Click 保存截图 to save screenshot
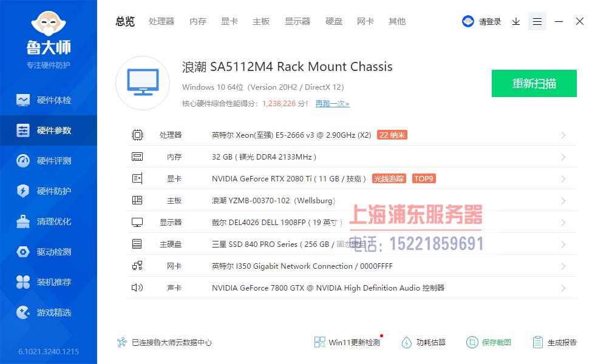 (x=489, y=342)
